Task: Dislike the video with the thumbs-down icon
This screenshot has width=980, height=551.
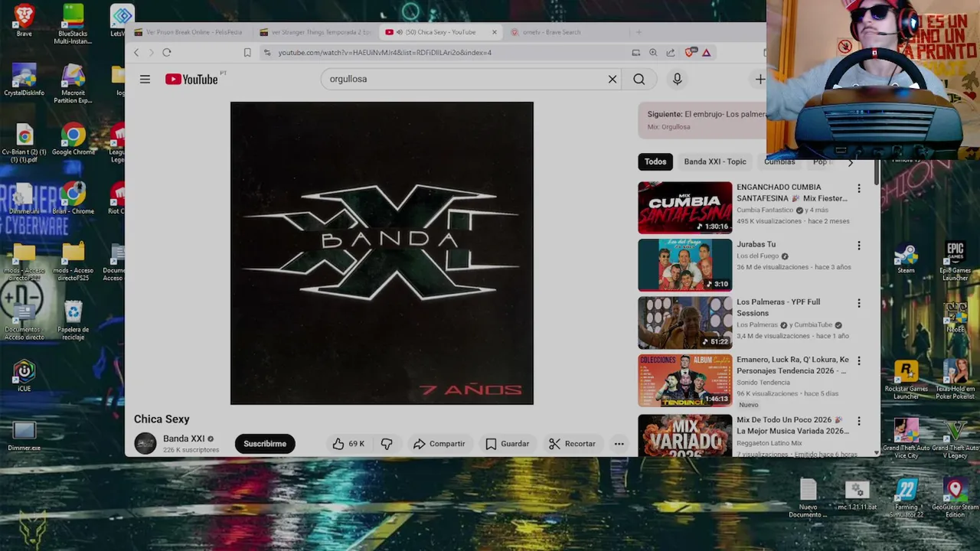Action: [x=387, y=444]
